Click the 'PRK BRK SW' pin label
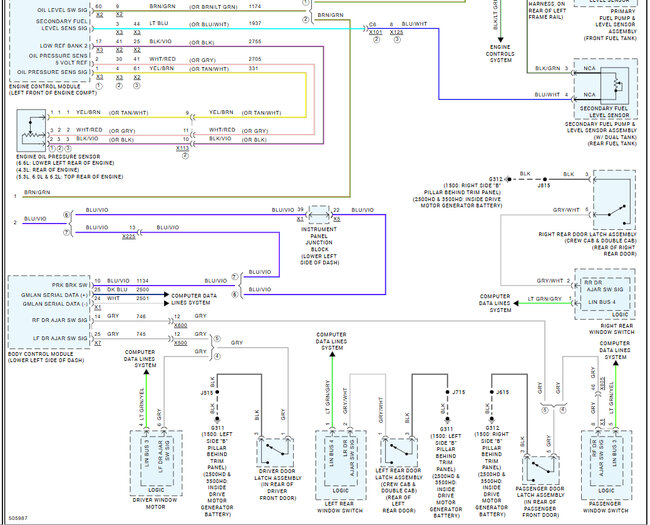This screenshot has height=525, width=650. click(70, 285)
